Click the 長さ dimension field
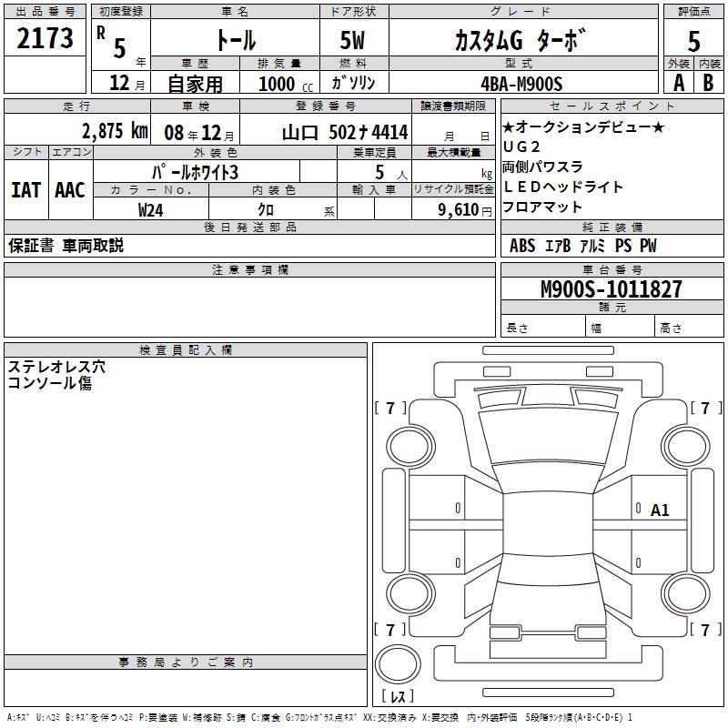Viewport: 728px width, 728px height. (x=543, y=326)
